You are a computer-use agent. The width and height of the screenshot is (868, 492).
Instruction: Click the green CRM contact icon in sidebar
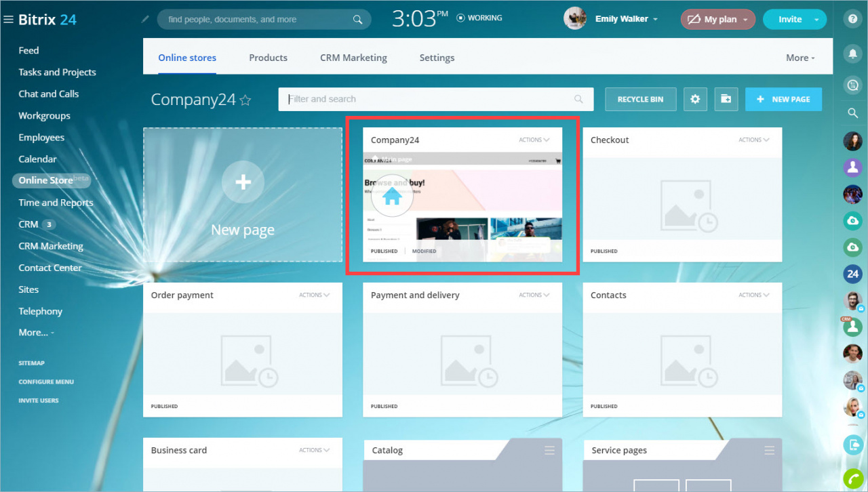tap(852, 326)
